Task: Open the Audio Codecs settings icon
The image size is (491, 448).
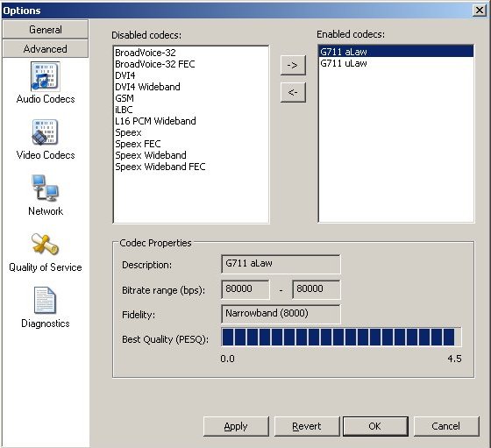Action: (46, 76)
